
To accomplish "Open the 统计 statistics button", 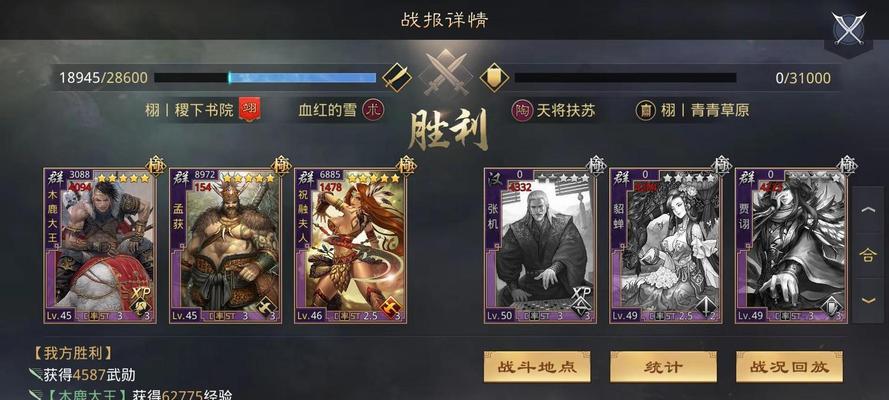I will click(x=663, y=367).
